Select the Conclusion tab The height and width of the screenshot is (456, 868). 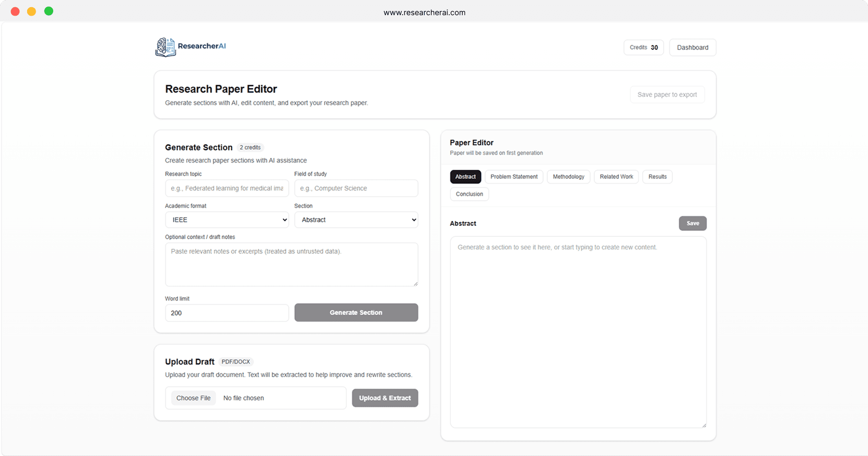point(469,194)
